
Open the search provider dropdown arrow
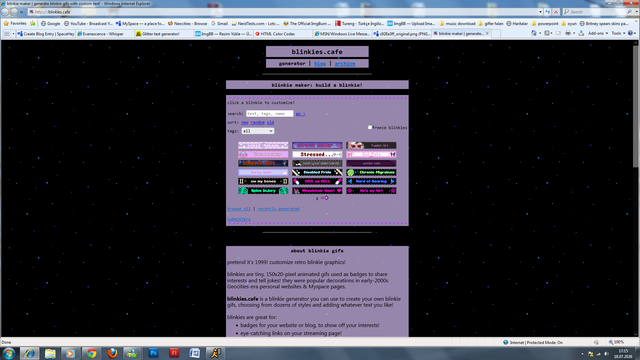[636, 12]
